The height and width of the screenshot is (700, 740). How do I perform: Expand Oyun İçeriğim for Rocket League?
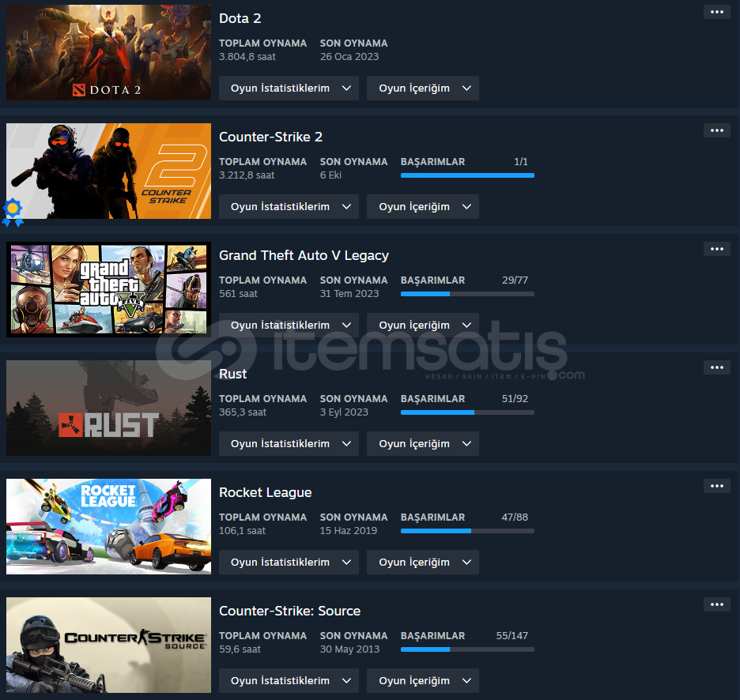click(x=422, y=562)
